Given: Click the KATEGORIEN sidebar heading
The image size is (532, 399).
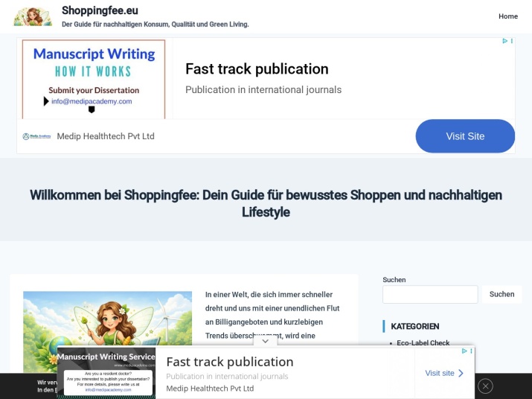Looking at the screenshot, I should (x=415, y=326).
